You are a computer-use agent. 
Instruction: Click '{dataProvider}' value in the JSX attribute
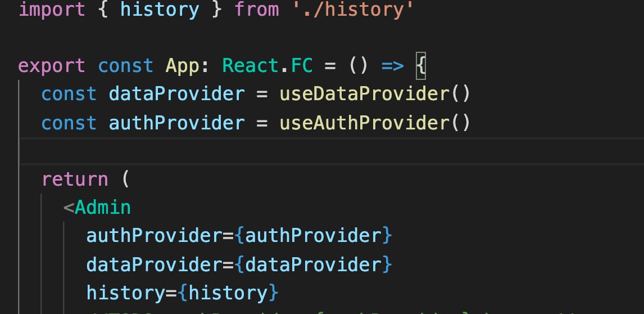pos(314,264)
